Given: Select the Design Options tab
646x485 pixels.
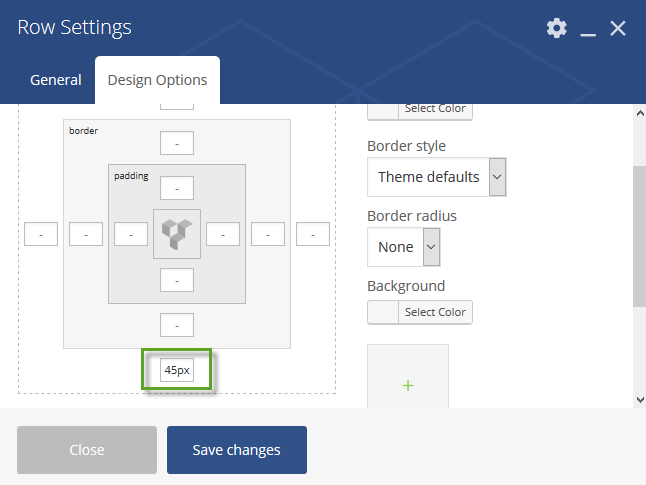Looking at the screenshot, I should pos(157,80).
